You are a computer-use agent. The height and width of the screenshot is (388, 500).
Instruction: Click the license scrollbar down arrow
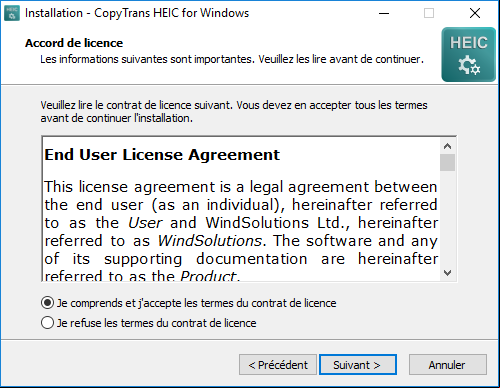[x=447, y=273]
